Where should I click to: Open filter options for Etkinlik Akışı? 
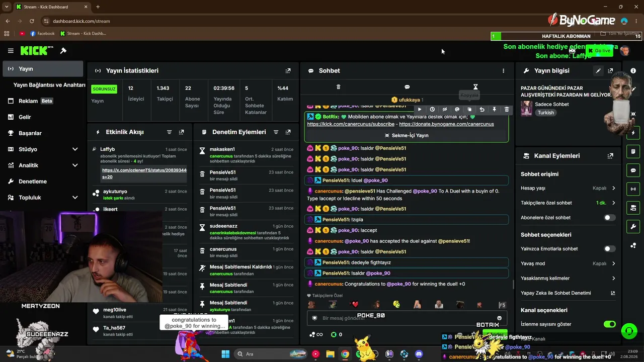(169, 132)
